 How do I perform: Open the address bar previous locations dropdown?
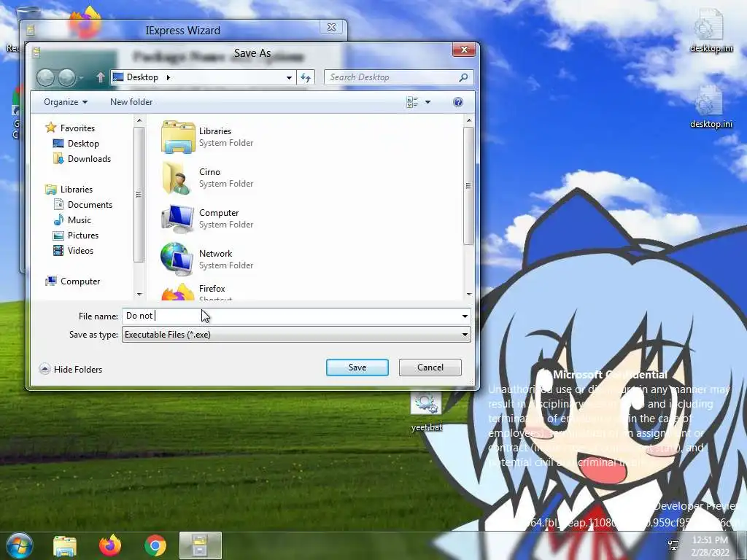[289, 77]
